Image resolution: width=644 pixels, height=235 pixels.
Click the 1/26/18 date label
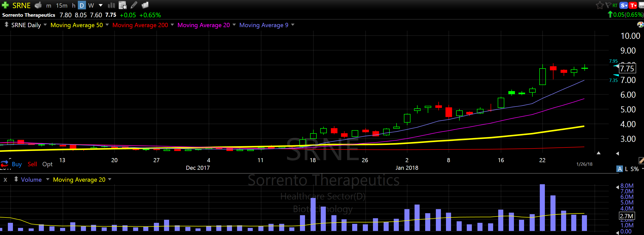point(584,164)
